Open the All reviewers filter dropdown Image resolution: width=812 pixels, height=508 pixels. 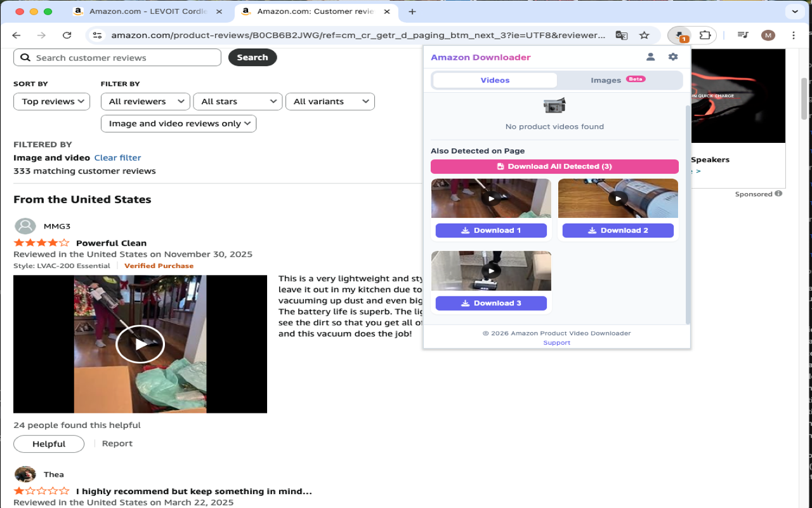[145, 102]
